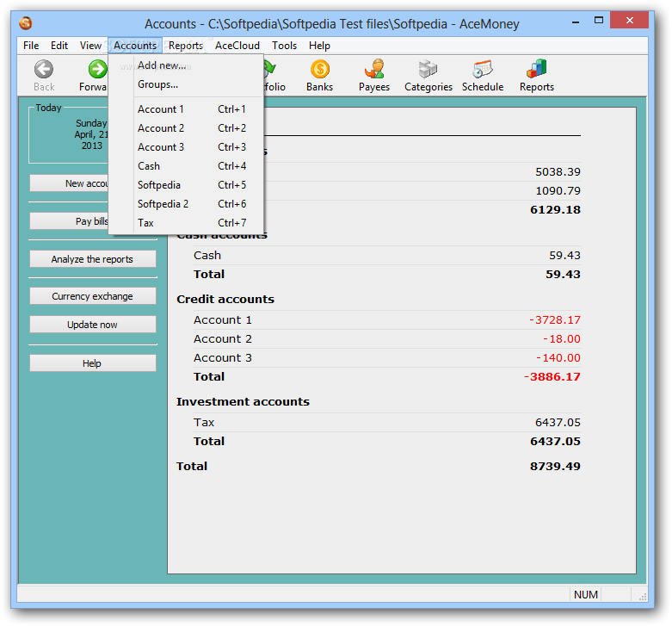
Task: Click the -3728.17 balance value
Action: tap(555, 319)
